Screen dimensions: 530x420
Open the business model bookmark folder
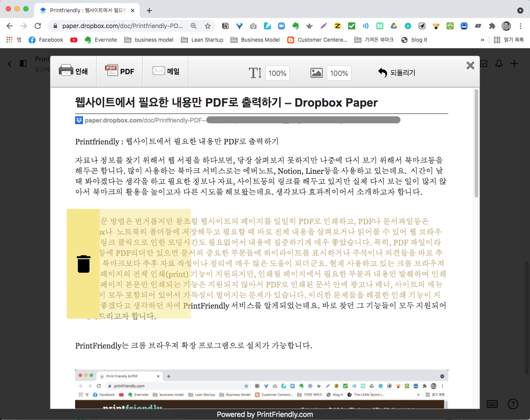tap(149, 39)
